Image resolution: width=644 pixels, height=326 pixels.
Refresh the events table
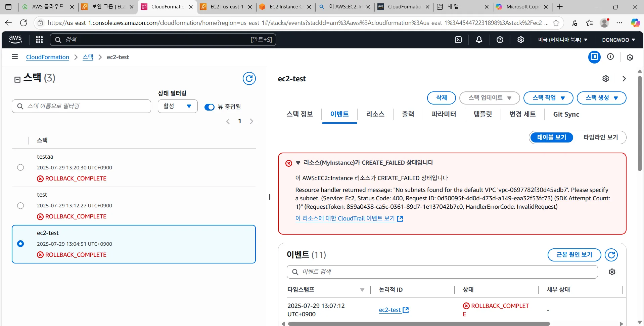[611, 255]
